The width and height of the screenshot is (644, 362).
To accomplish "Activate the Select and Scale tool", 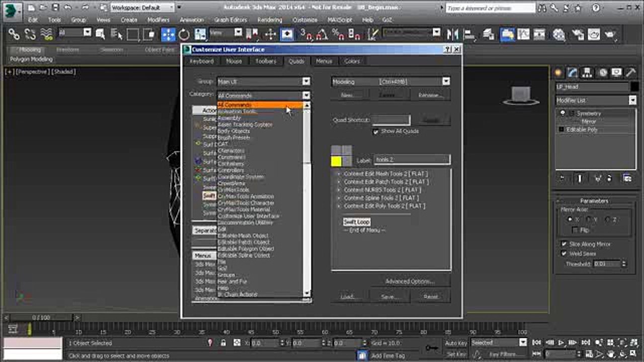I will [200, 34].
